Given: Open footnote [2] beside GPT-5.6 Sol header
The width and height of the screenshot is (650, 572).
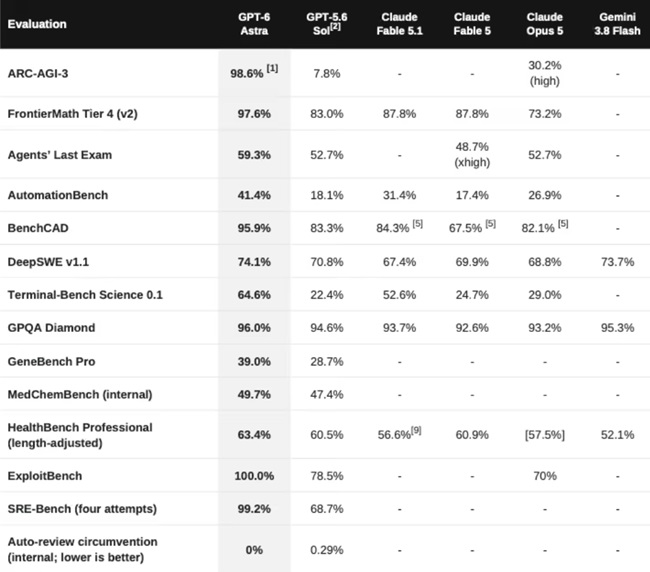Looking at the screenshot, I should pos(335,27).
